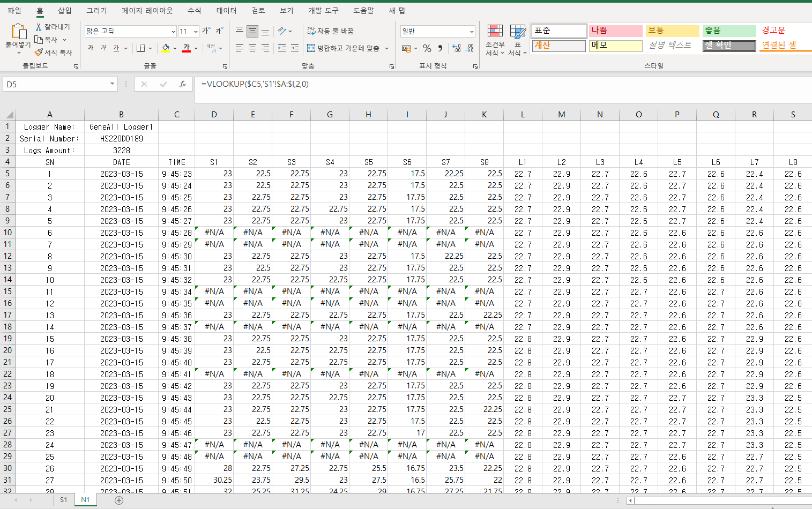Viewport: 812px width, 509px height.
Task: Apply the 셀 확인 cell style
Action: [x=729, y=46]
